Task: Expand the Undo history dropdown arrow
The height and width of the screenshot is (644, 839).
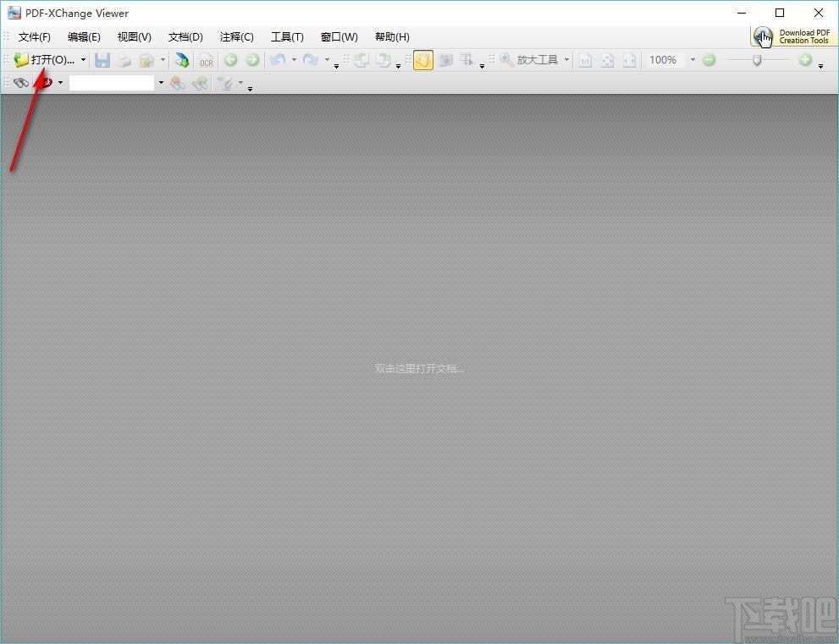Action: pos(294,60)
